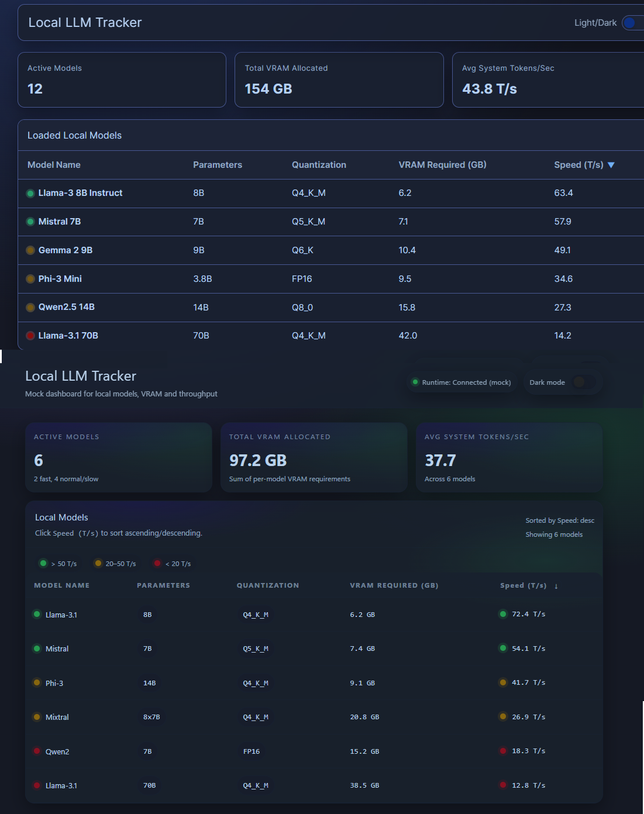The image size is (644, 814).
Task: Click the 38.5 GB VRAM cell
Action: 364,785
